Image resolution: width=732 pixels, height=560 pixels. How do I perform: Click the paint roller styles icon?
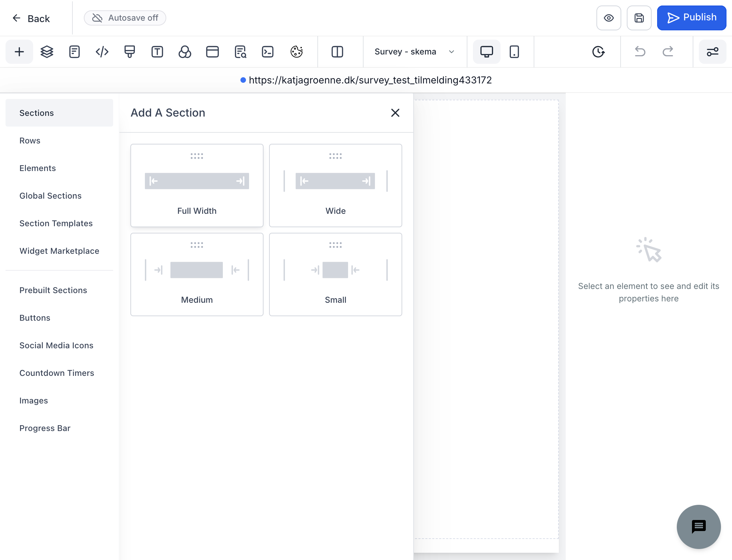pos(130,52)
